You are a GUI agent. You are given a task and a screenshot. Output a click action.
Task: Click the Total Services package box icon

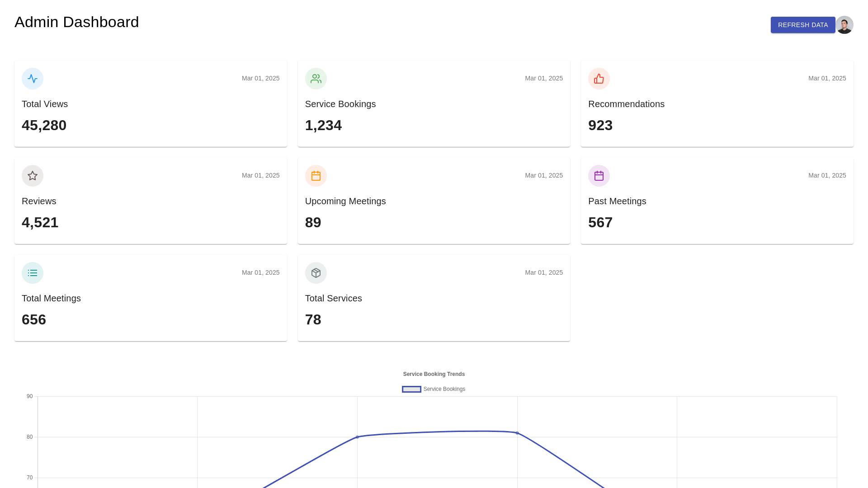pos(316,273)
